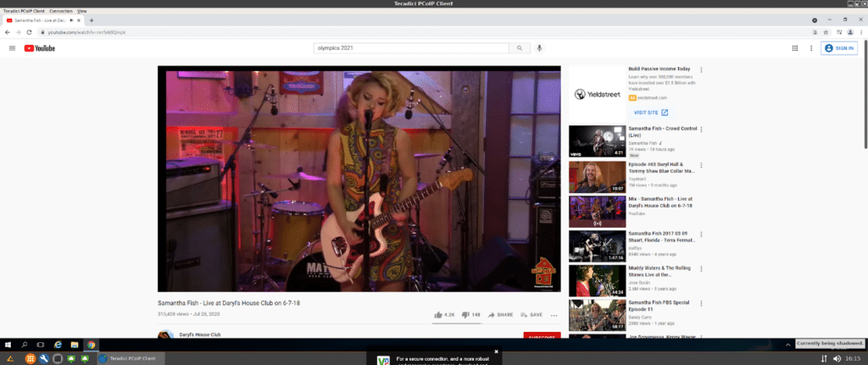Open the wrench settings icon in the panel
868x365 pixels.
pos(45,358)
